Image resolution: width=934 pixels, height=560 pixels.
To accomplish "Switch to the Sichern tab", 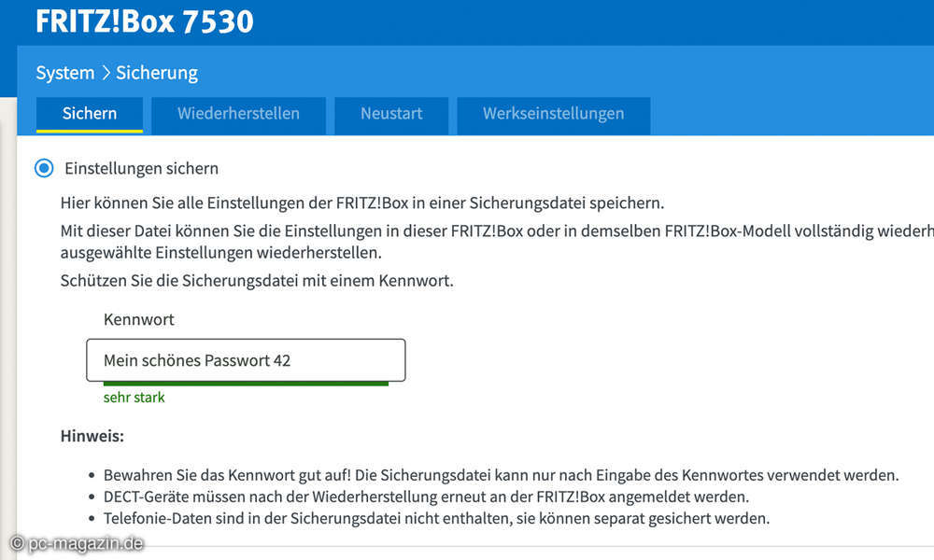I will (x=90, y=114).
